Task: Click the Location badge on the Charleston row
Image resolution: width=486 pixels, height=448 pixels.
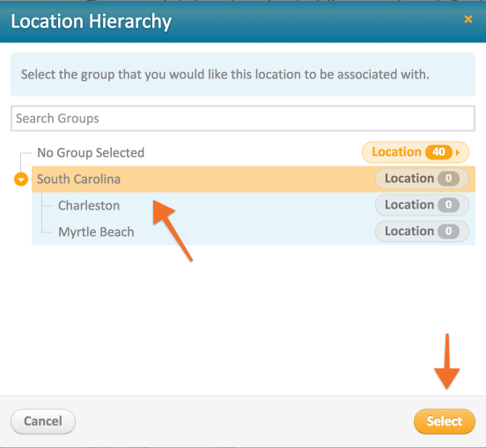Action: pyautogui.click(x=422, y=205)
